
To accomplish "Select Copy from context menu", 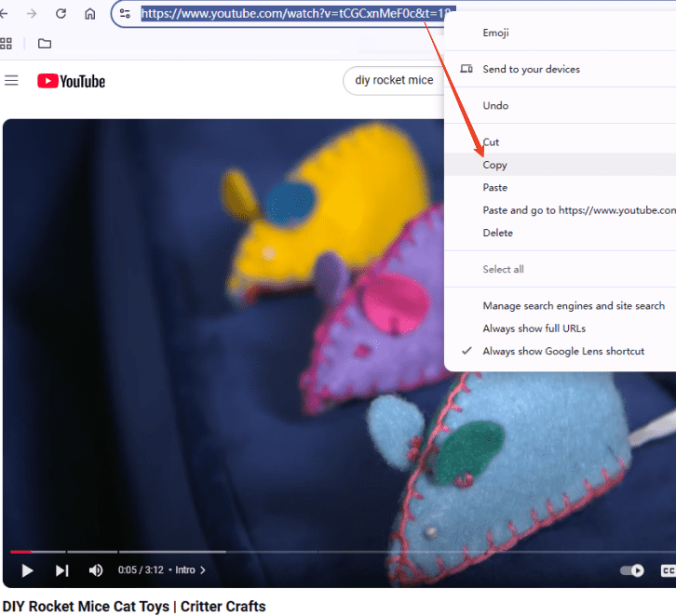I will 494,165.
